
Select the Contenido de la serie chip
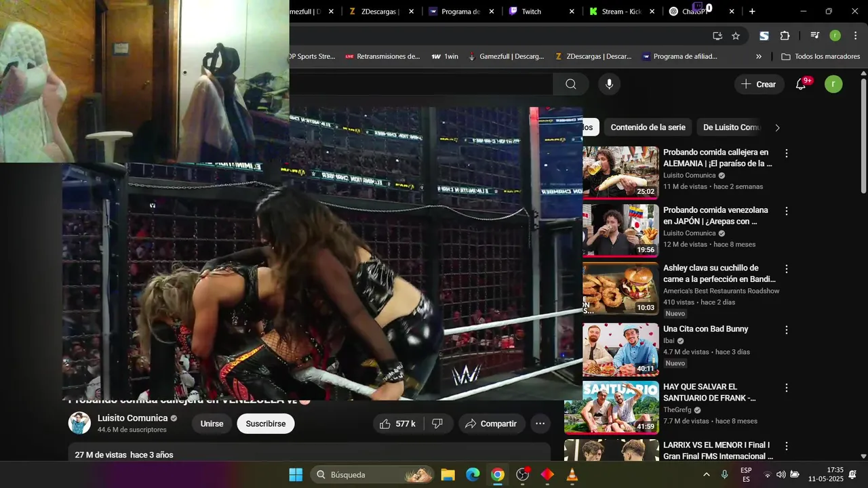[x=648, y=127]
